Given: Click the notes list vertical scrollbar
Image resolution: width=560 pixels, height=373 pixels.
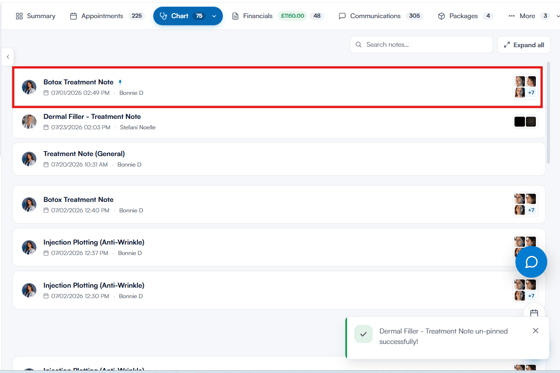Looking at the screenshot, I should (x=548, y=113).
